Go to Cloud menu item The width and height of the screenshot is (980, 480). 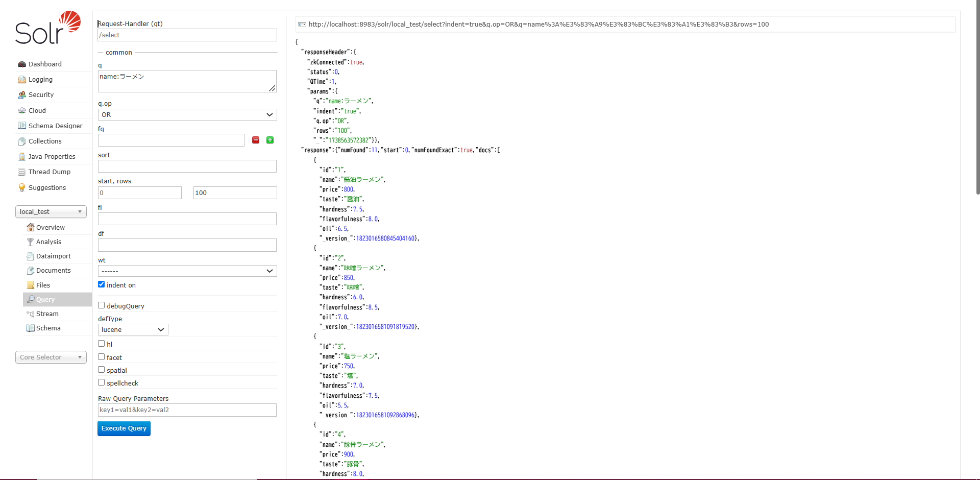(37, 111)
